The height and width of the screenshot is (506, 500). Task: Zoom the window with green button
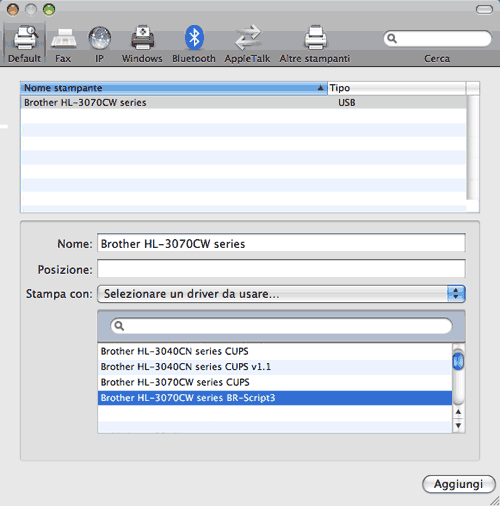click(x=49, y=10)
